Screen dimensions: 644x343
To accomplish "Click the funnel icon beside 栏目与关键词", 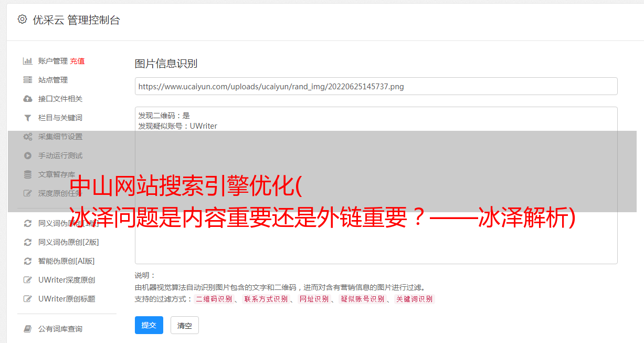I will click(28, 118).
